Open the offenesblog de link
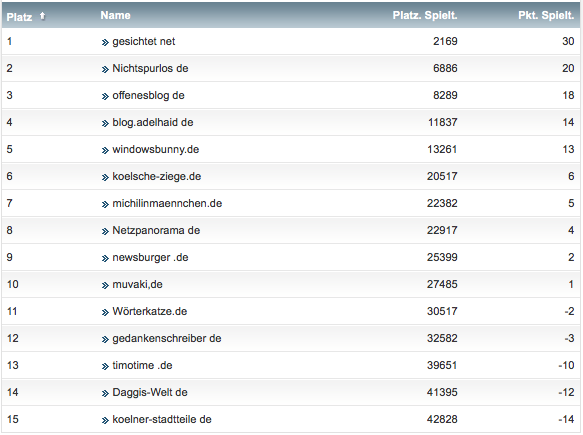 pos(148,95)
